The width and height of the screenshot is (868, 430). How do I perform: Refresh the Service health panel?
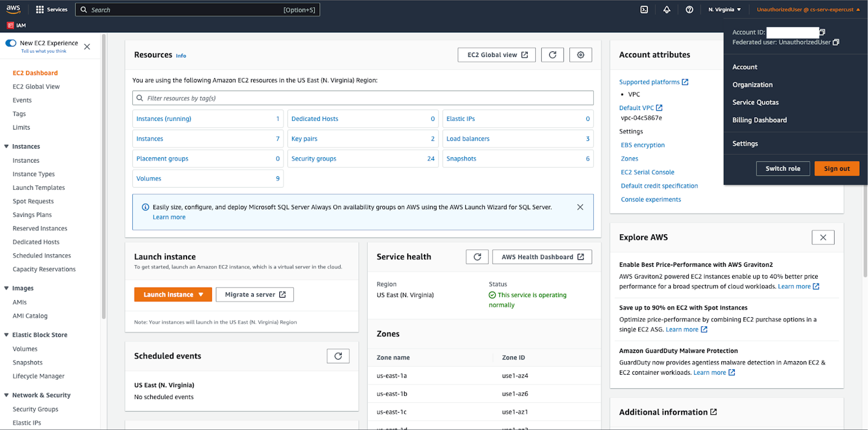[x=477, y=257]
